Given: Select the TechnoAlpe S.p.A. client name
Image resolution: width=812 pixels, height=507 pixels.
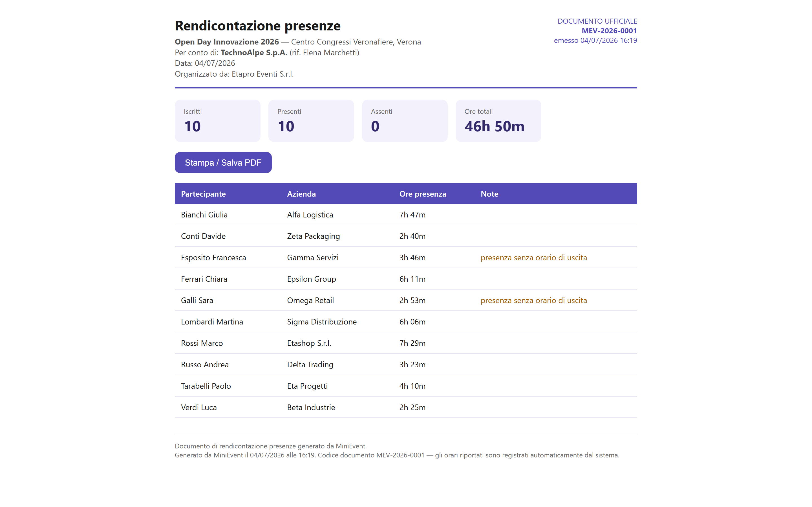Looking at the screenshot, I should 254,52.
